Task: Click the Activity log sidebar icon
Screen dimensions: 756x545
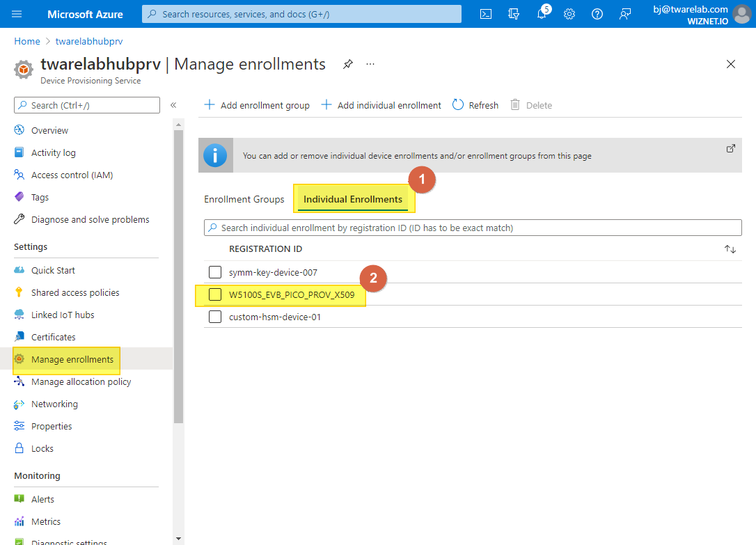Action: (x=19, y=152)
